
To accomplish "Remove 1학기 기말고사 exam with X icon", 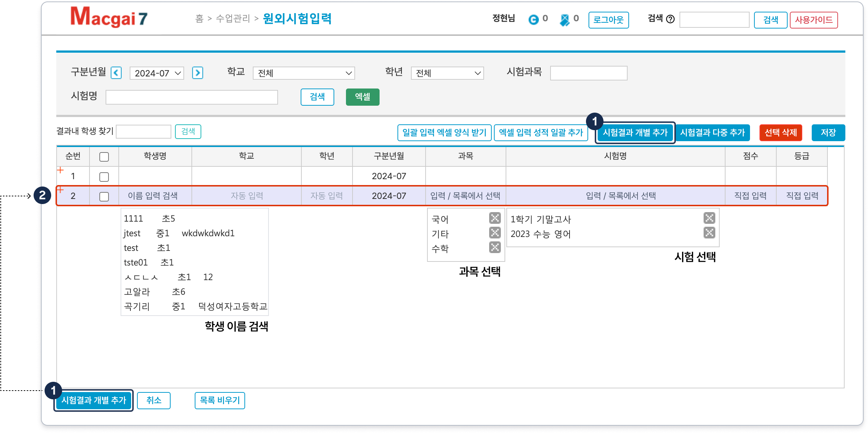I will pyautogui.click(x=709, y=218).
